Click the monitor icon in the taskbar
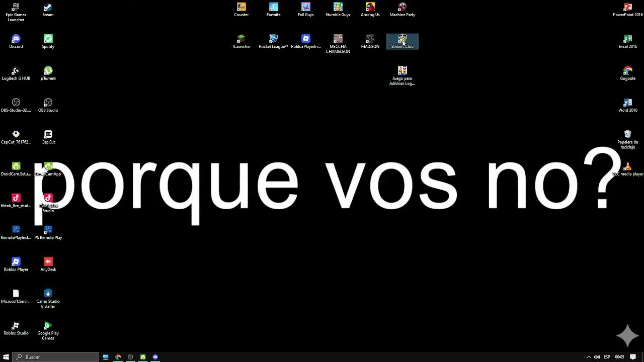The width and height of the screenshot is (644, 362). (106, 357)
